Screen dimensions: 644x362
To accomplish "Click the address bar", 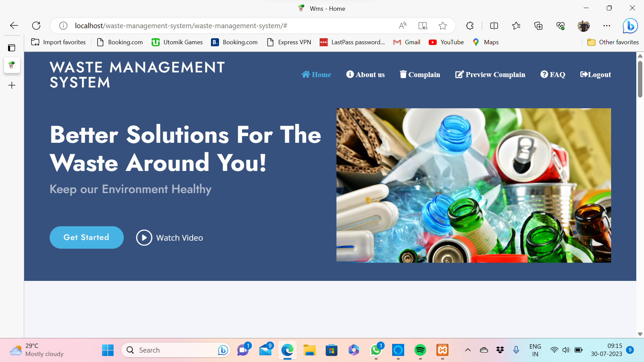I will 235,25.
